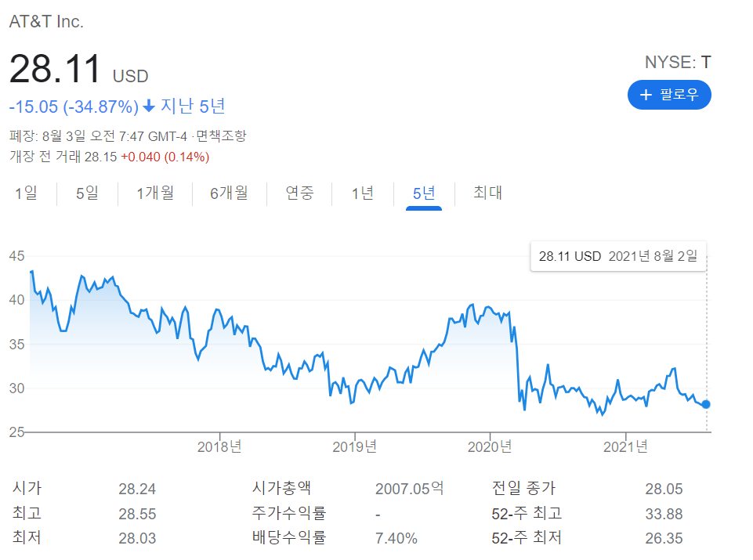Image resolution: width=753 pixels, height=560 pixels.
Task: Click the 2021년 axis label
Action: coord(625,446)
